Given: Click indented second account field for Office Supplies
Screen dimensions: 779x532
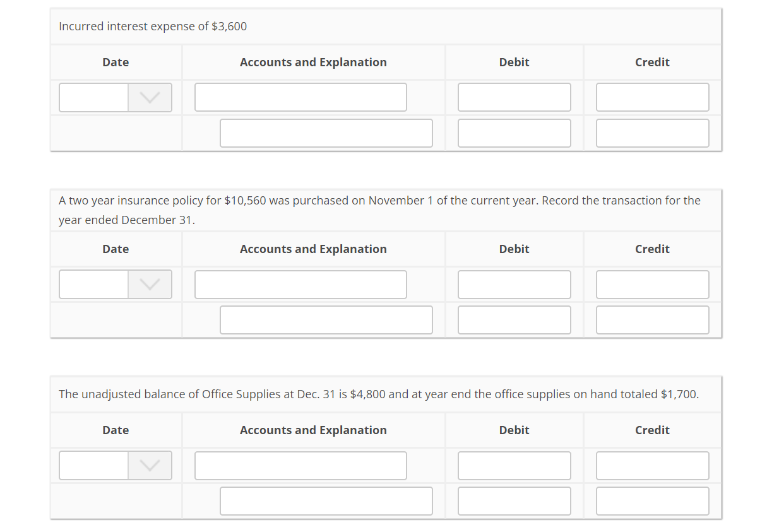Looking at the screenshot, I should [326, 501].
